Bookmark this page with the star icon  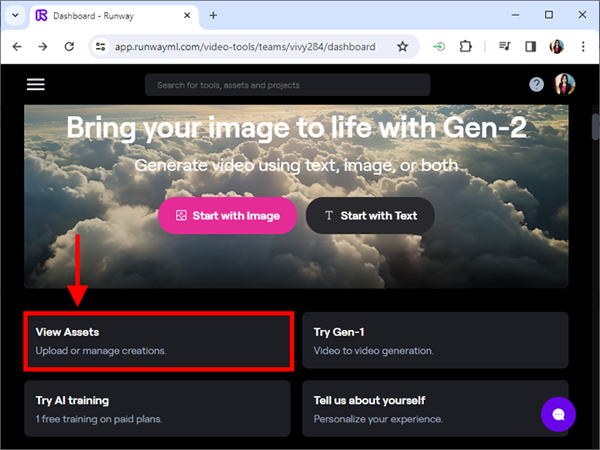click(403, 47)
